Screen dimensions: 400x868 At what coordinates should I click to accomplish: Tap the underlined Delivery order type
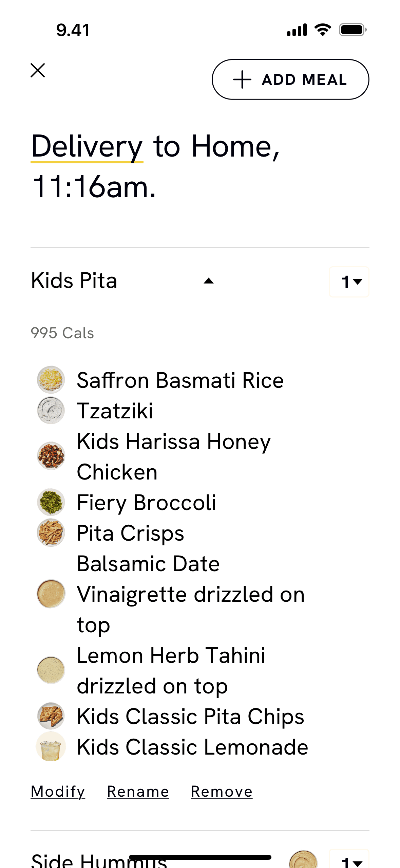pyautogui.click(x=87, y=147)
